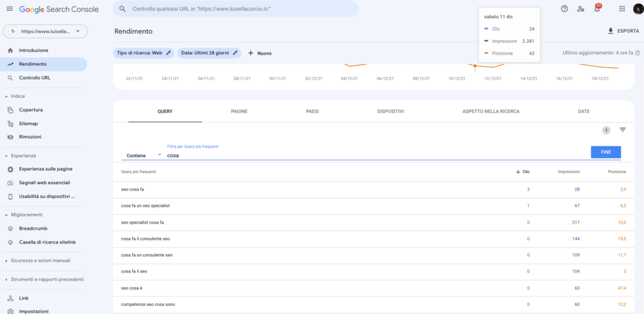
Task: Select the 'cosa fa il consulente seo' row
Action: pyautogui.click(x=374, y=239)
